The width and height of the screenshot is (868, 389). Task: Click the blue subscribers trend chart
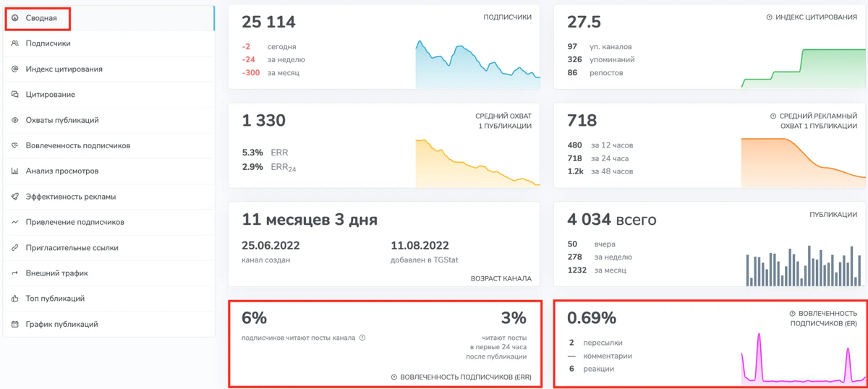[x=477, y=64]
